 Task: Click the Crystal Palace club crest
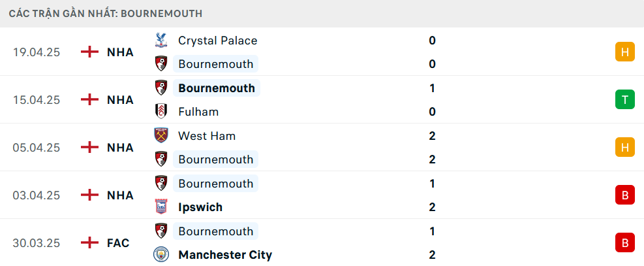tap(161, 41)
